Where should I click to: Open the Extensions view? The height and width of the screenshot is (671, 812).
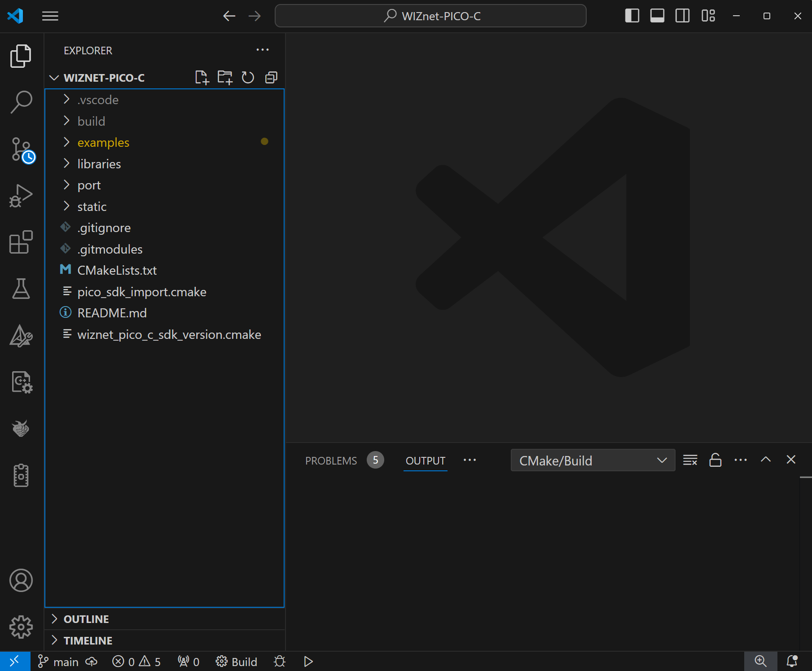21,242
